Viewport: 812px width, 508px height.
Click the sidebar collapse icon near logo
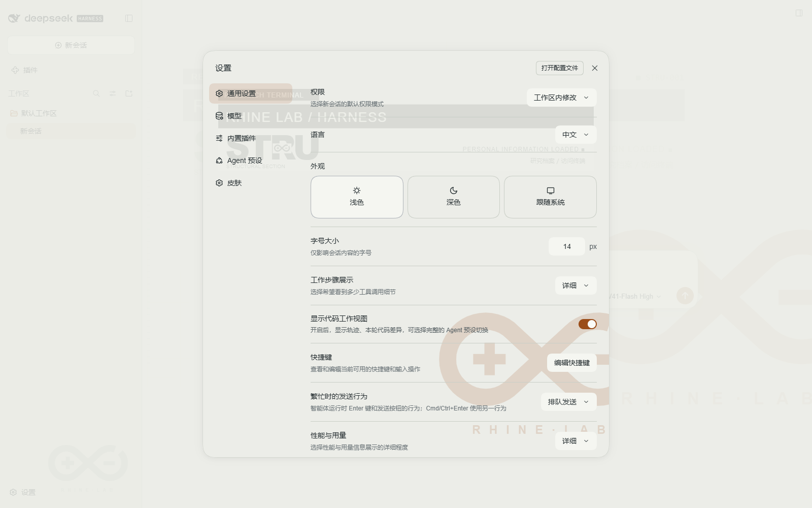coord(129,18)
